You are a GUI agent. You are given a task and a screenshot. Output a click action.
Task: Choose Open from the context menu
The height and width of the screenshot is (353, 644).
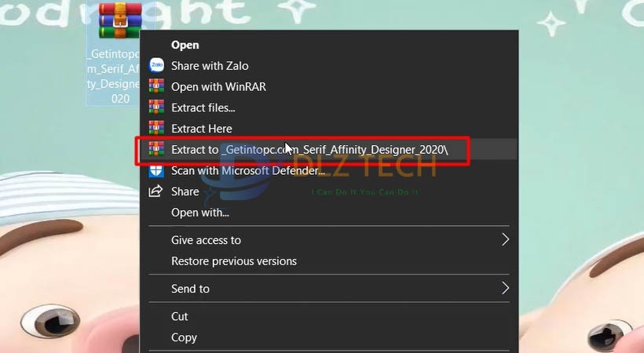[x=328, y=45]
